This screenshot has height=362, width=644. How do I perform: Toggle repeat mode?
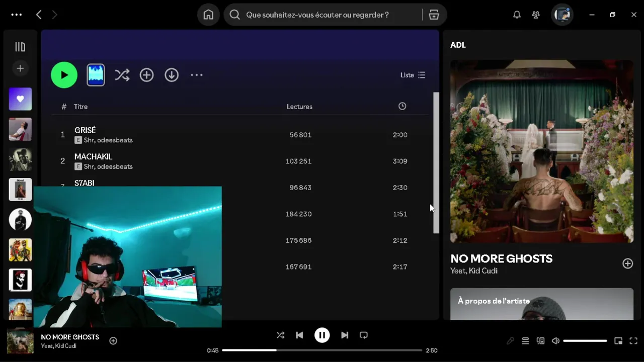[x=364, y=335]
